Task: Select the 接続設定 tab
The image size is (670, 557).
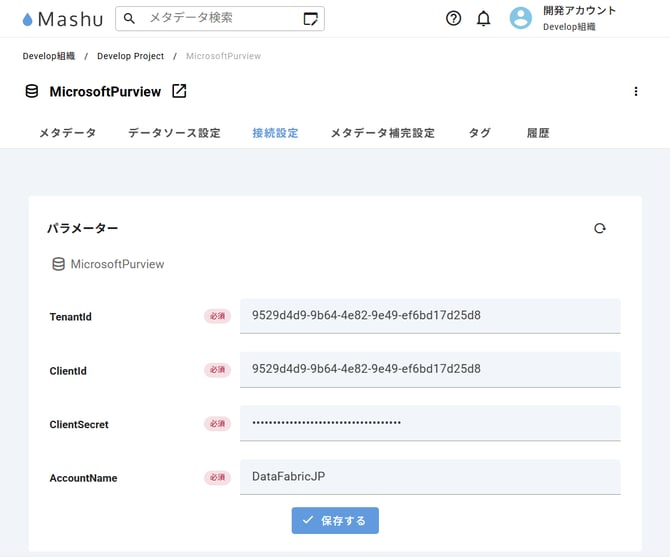Action: point(275,133)
